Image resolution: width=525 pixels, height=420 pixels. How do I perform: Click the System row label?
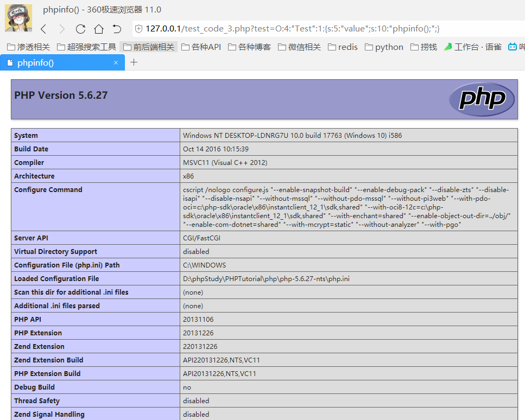[26, 136]
